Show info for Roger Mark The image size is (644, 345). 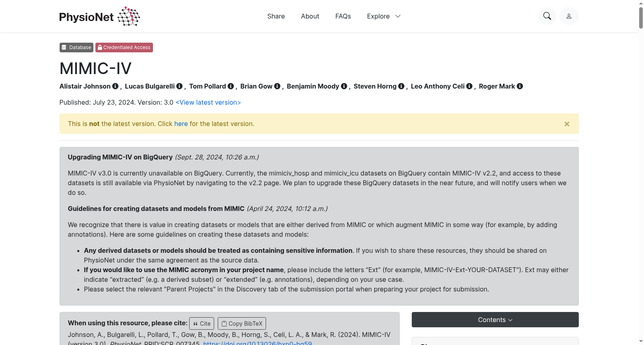pyautogui.click(x=520, y=86)
